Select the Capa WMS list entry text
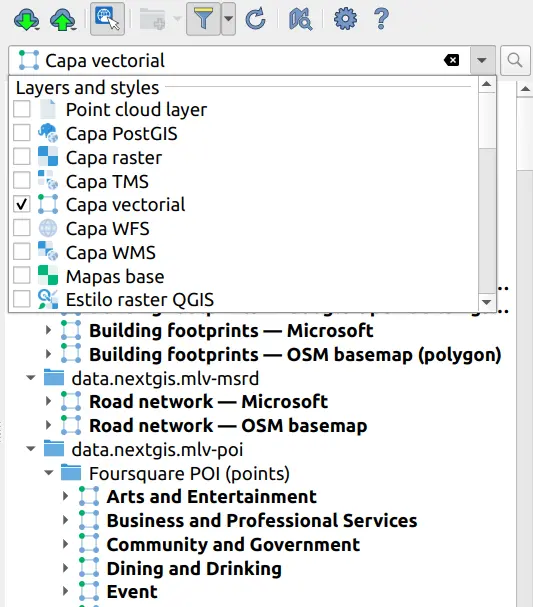 [111, 253]
